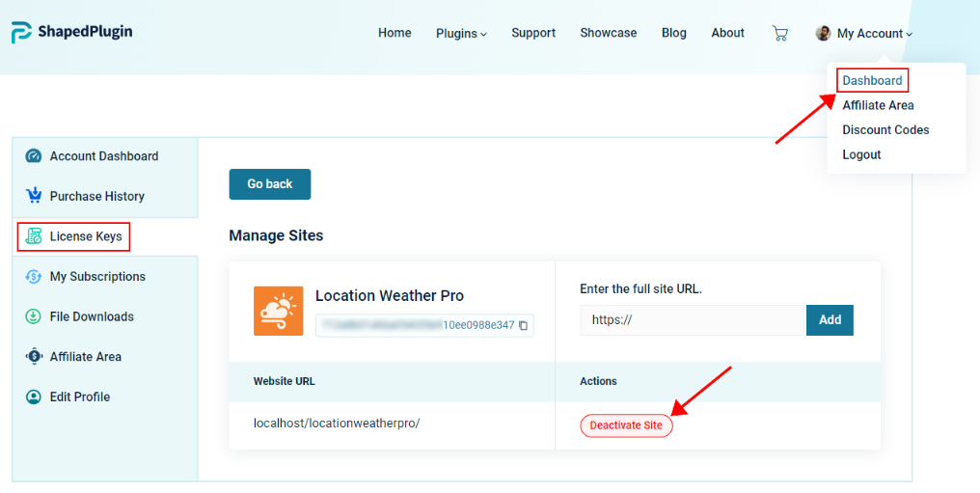Select Affiliate Area in the account dropdown

click(x=878, y=105)
